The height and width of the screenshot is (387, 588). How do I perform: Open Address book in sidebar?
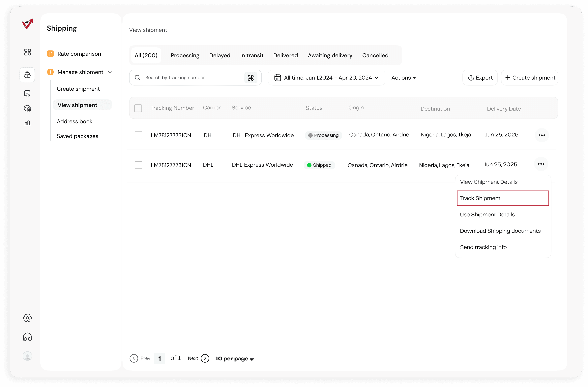coord(74,122)
